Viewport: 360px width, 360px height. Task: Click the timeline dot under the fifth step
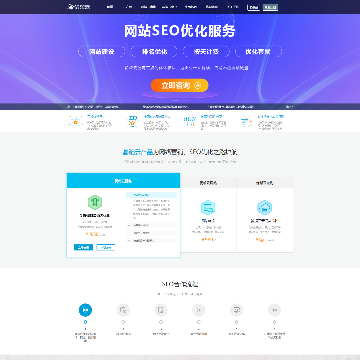coord(236,322)
